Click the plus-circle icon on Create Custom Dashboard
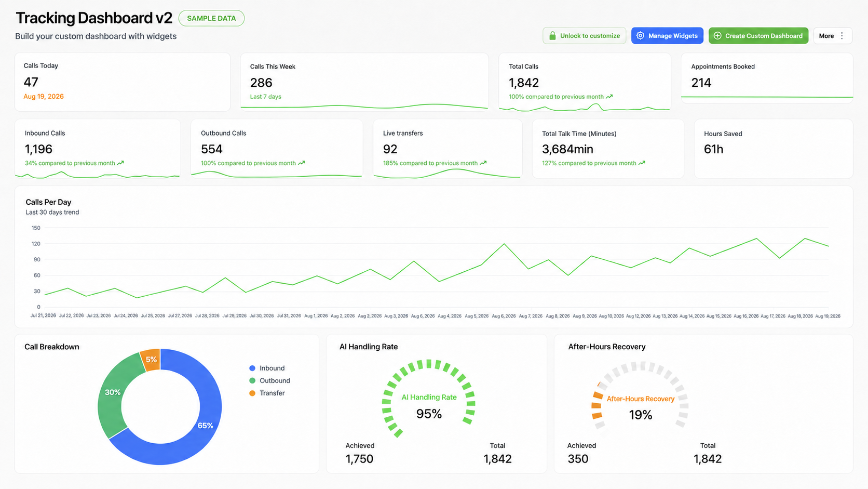Viewport: 868px width, 489px height. [717, 36]
